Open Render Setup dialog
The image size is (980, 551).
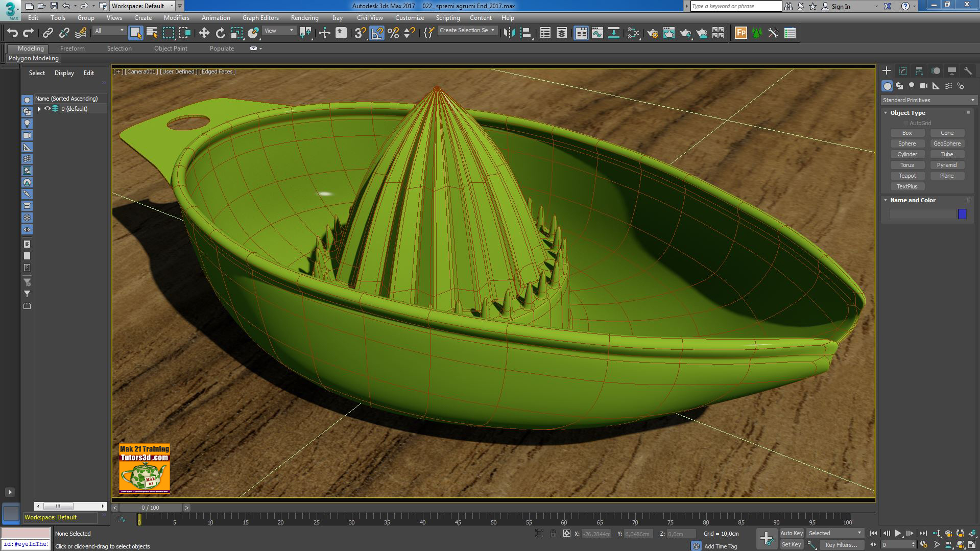click(x=653, y=32)
